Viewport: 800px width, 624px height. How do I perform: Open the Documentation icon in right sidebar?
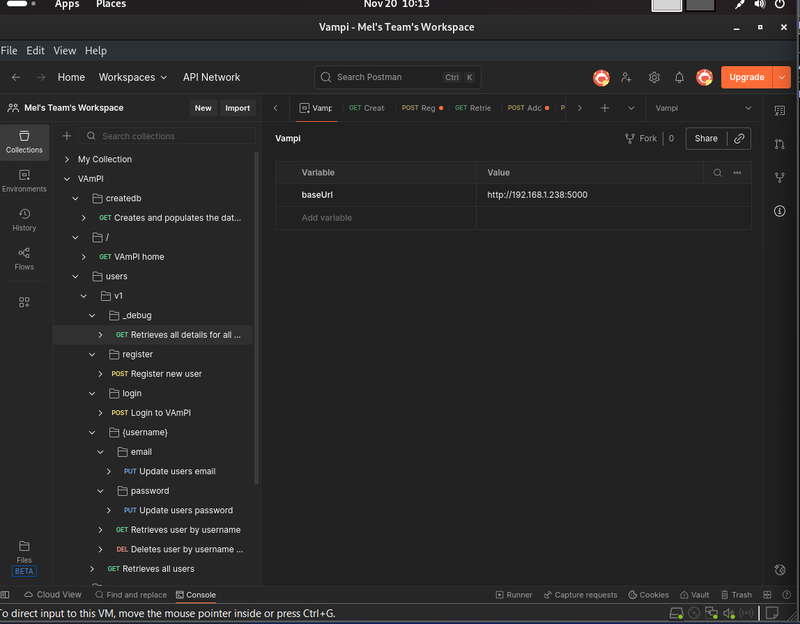click(780, 210)
